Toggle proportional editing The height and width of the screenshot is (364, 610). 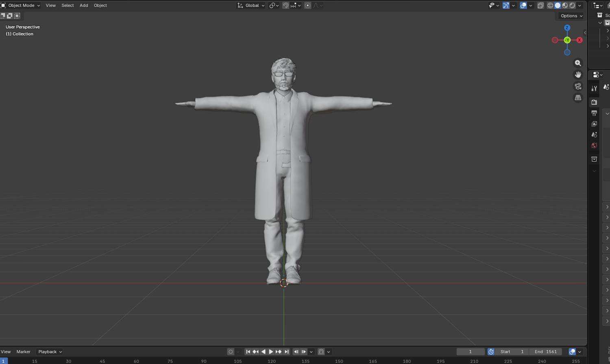[307, 5]
